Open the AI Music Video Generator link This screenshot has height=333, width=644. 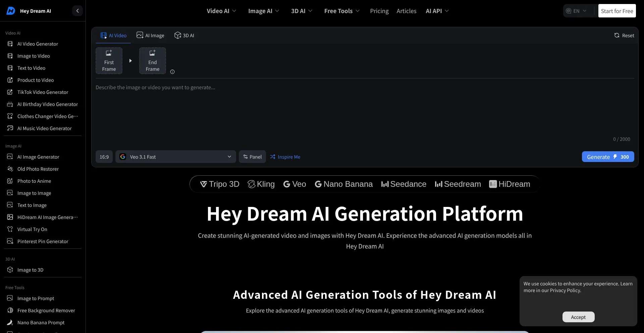click(44, 128)
